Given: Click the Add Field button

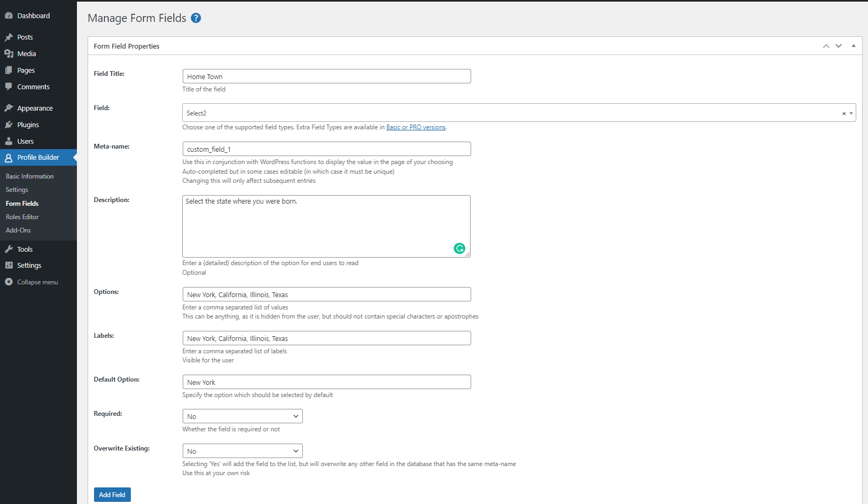Looking at the screenshot, I should point(112,495).
